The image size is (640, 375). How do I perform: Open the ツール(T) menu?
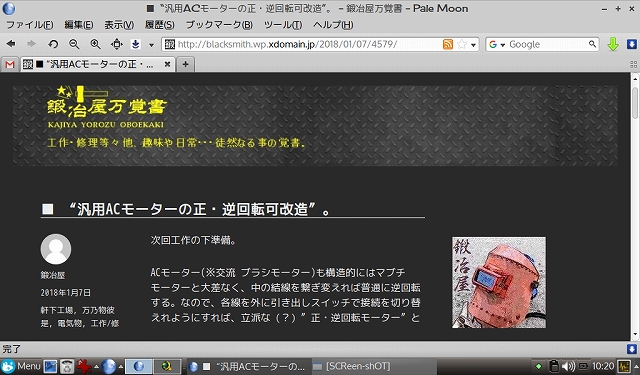click(283, 25)
